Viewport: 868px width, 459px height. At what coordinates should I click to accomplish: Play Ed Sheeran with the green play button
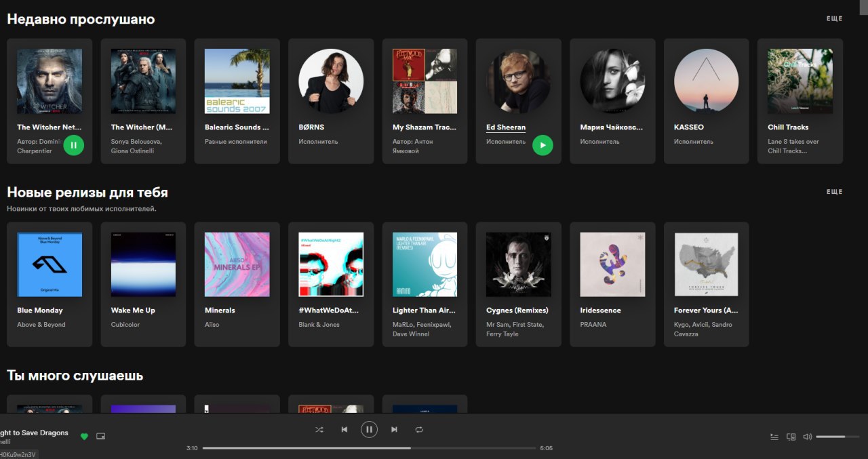click(x=542, y=145)
